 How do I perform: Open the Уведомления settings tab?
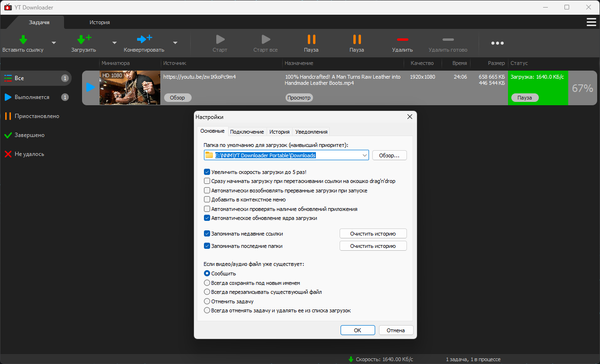tap(311, 132)
